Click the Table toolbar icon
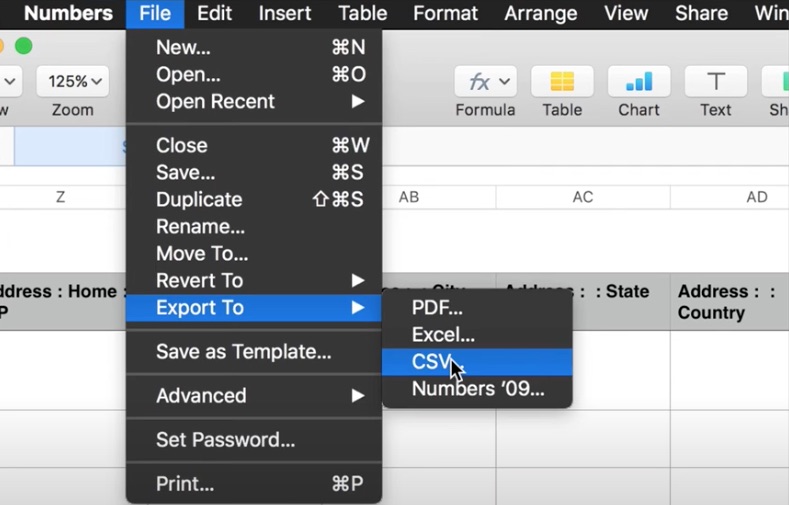 [562, 82]
